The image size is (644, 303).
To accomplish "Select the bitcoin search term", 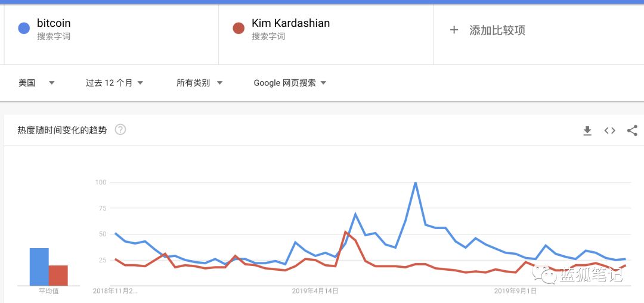I will tap(54, 23).
